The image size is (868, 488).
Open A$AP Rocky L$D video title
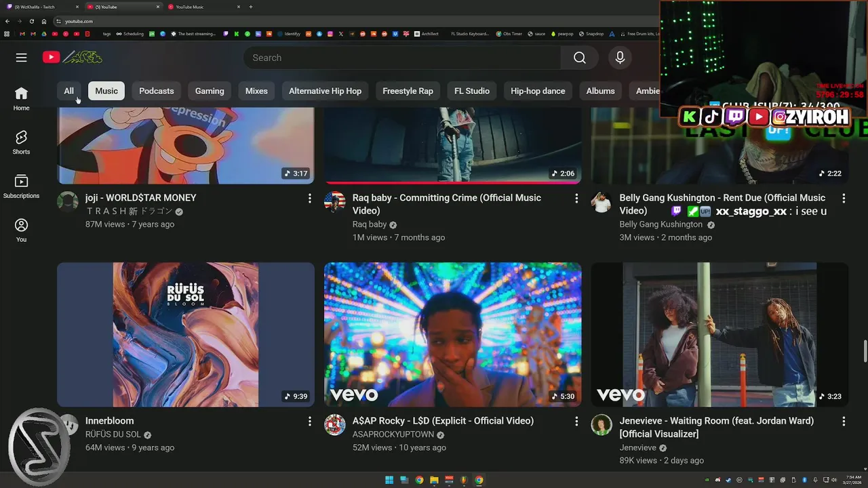(443, 421)
